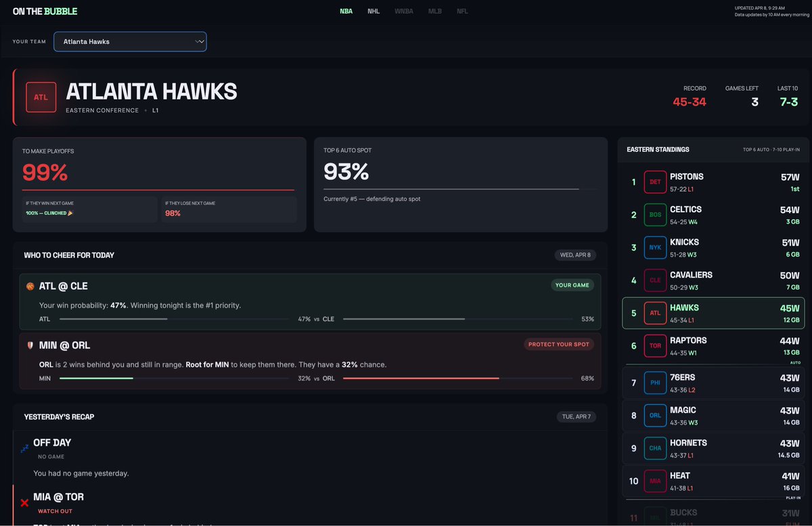This screenshot has width=812, height=526.
Task: Click the CLE badge in standings
Action: [x=655, y=280]
